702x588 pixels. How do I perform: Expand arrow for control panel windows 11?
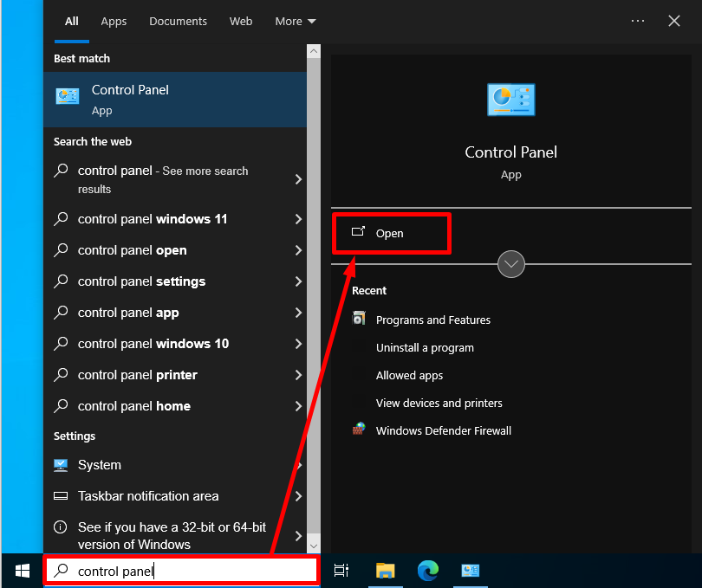tap(298, 219)
